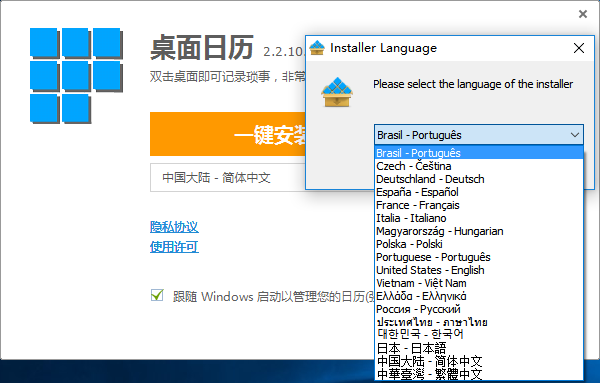The image size is (600, 383).
Task: Pick Ελλάδα - Ελληνικά language
Action: pos(479,296)
